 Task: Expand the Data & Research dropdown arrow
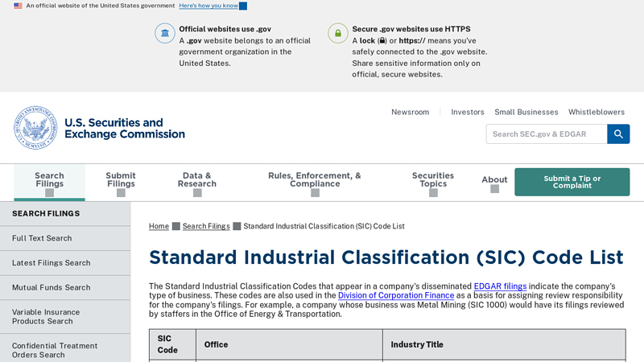click(x=197, y=193)
